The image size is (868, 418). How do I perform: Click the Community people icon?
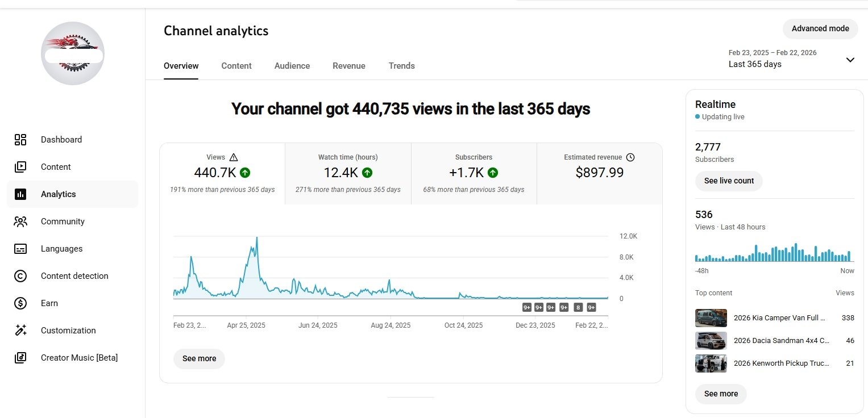pos(20,221)
